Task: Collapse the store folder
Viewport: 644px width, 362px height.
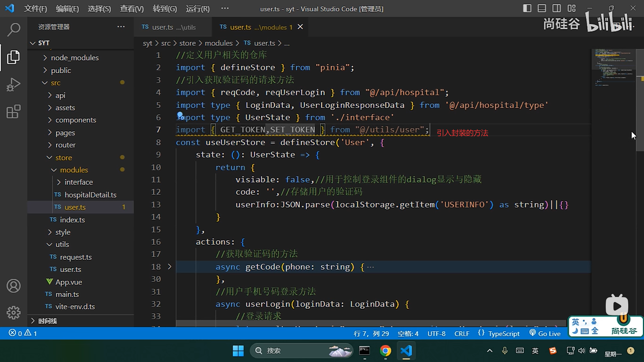Action: (x=63, y=158)
